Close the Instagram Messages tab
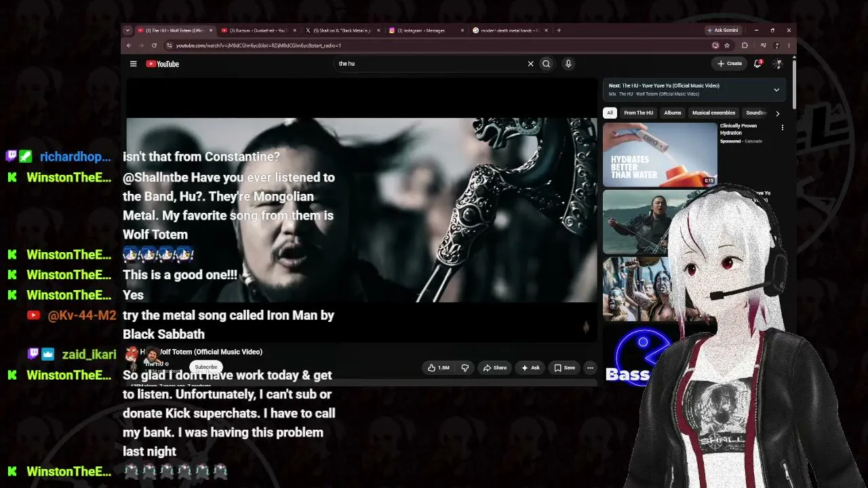This screenshot has height=488, width=868. point(462,30)
